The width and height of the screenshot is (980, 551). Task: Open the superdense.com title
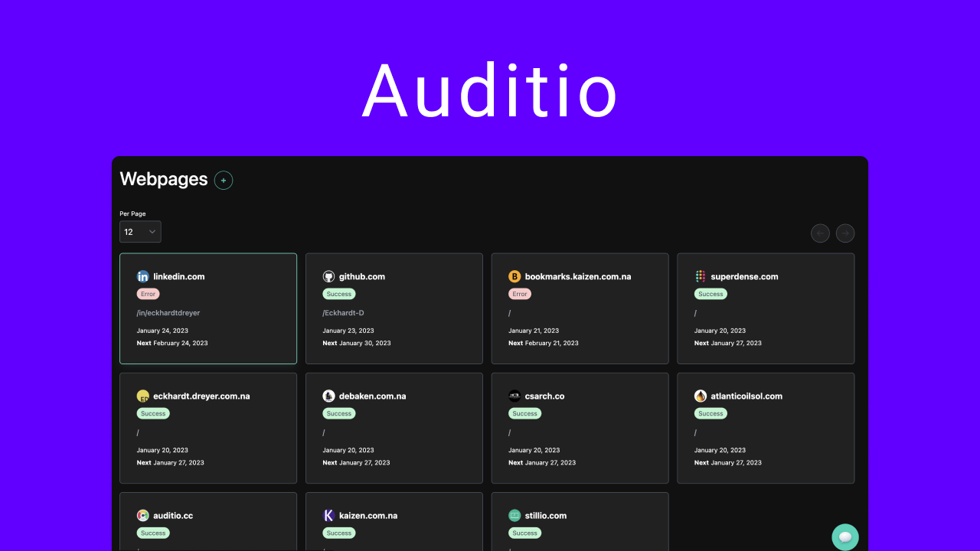(744, 276)
